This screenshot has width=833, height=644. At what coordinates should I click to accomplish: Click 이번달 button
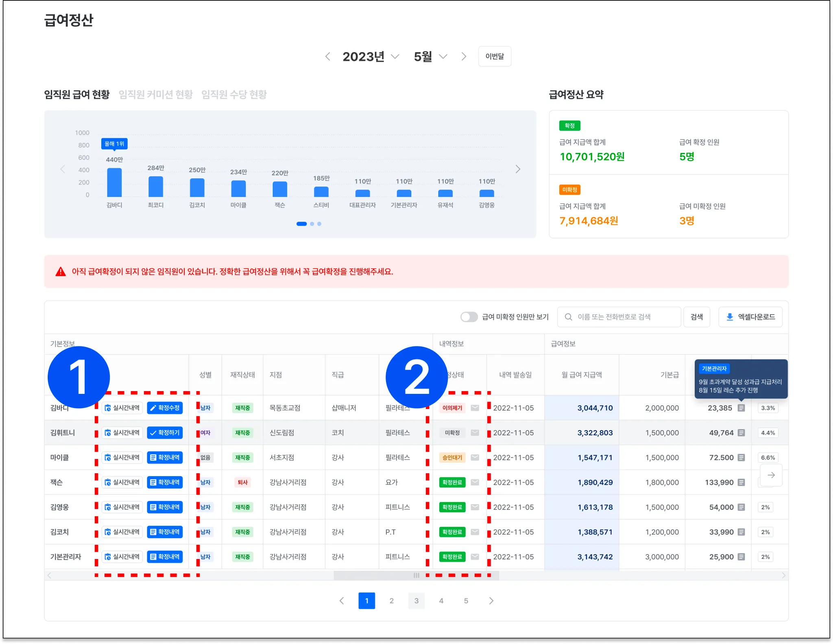pos(494,57)
